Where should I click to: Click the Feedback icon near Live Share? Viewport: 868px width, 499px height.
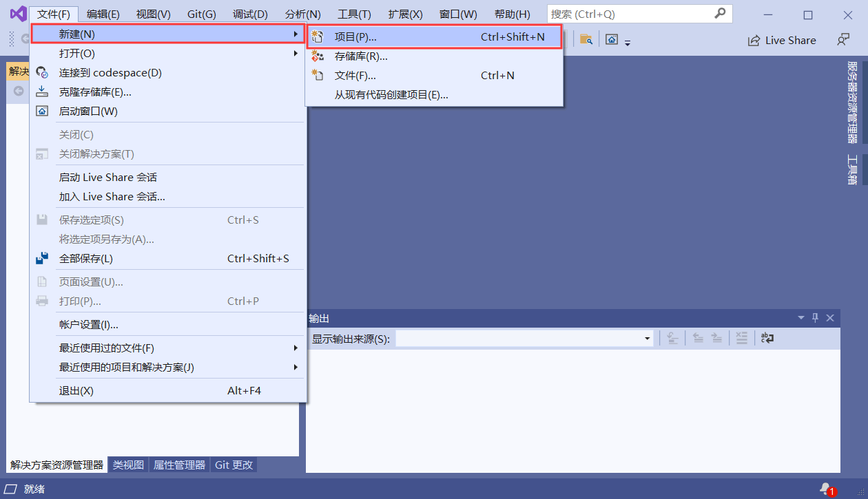pos(843,39)
